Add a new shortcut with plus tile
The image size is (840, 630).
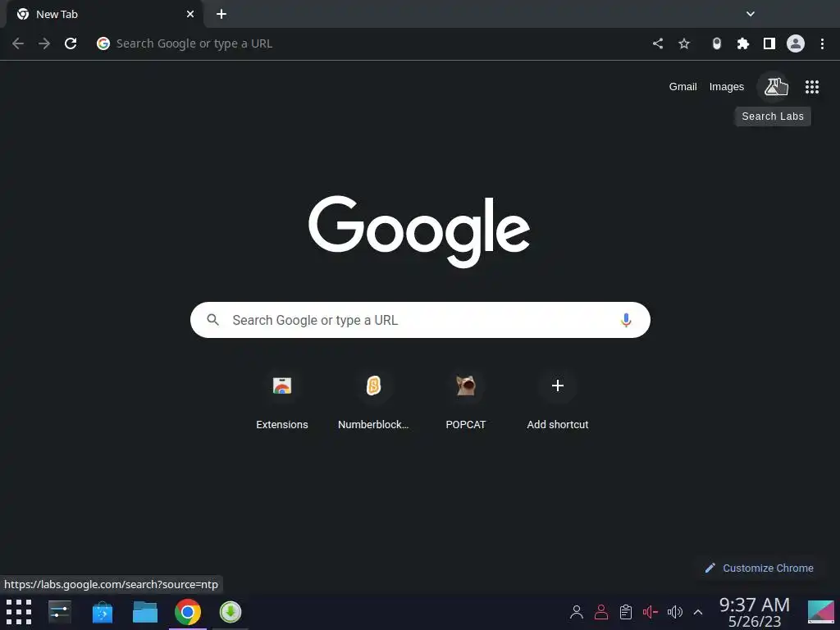tap(557, 400)
